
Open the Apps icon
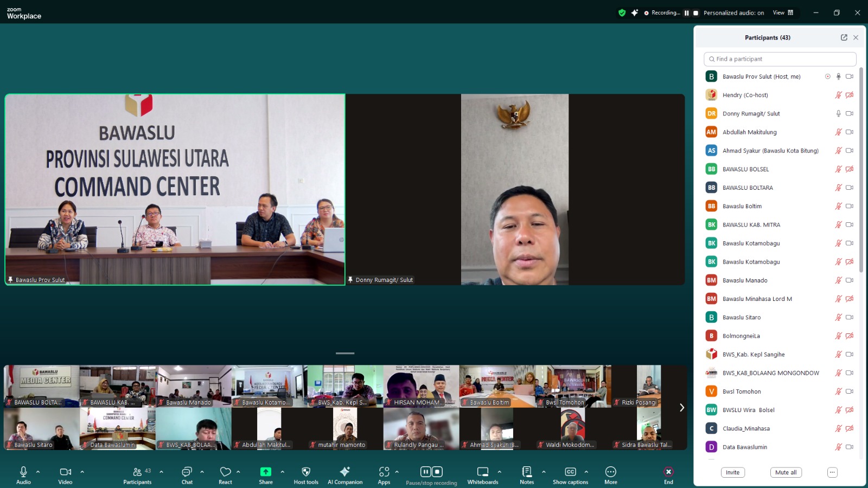[x=384, y=472]
